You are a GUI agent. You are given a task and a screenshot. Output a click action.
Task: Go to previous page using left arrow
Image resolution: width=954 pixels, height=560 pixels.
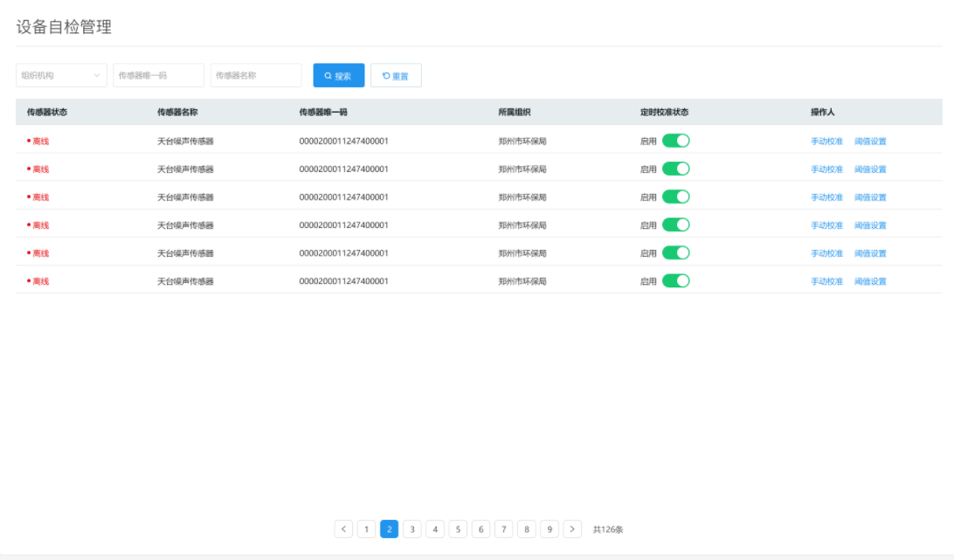click(343, 529)
